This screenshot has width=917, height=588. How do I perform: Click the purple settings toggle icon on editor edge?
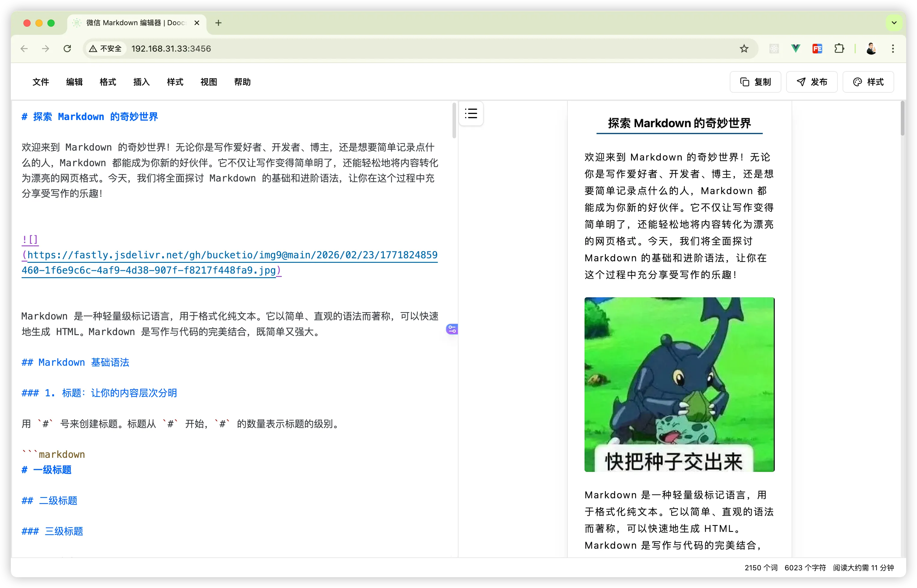click(x=452, y=329)
